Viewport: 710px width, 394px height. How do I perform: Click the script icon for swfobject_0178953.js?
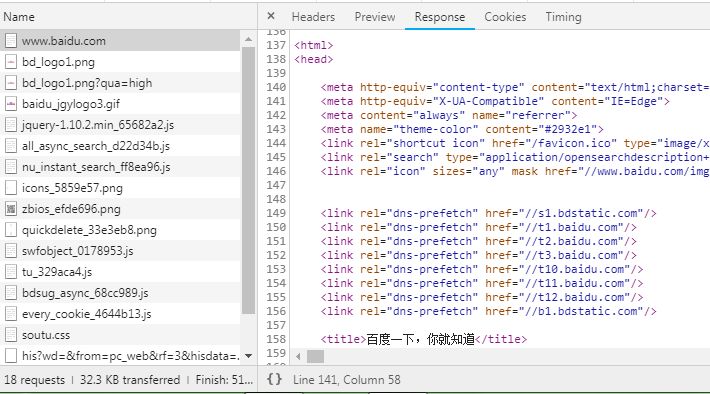[11, 251]
